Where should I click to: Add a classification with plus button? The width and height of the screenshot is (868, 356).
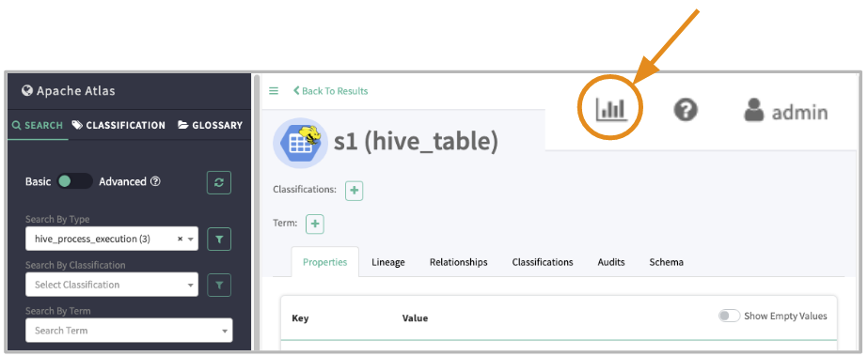pyautogui.click(x=355, y=191)
